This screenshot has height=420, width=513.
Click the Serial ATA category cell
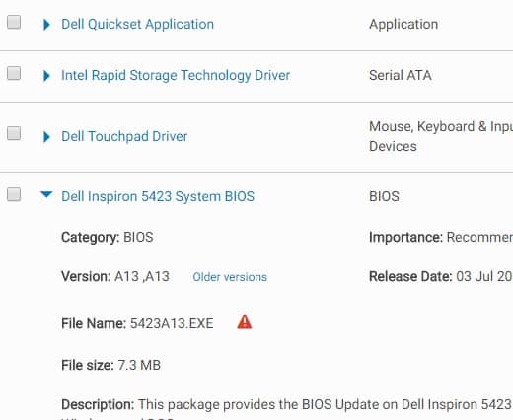(401, 75)
